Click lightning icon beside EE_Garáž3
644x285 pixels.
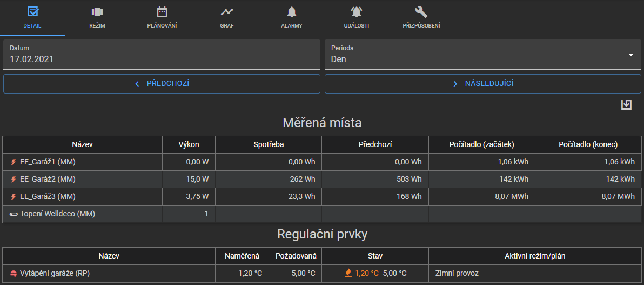(14, 197)
